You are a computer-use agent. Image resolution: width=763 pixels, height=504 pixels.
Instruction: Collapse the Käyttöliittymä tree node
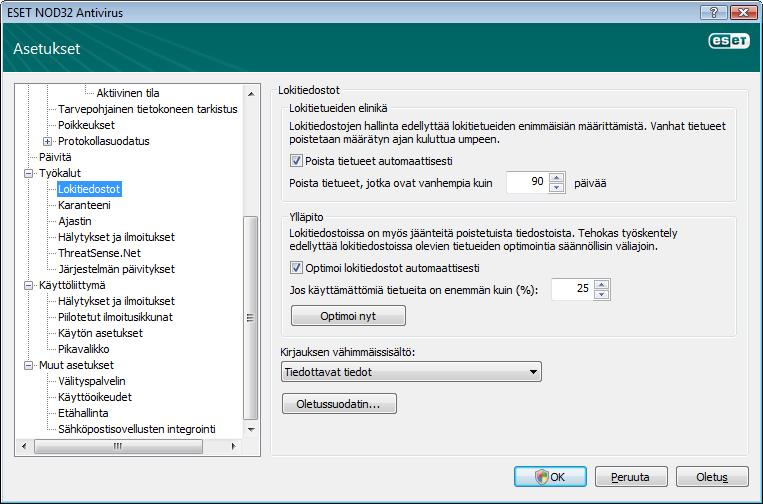tap(28, 285)
